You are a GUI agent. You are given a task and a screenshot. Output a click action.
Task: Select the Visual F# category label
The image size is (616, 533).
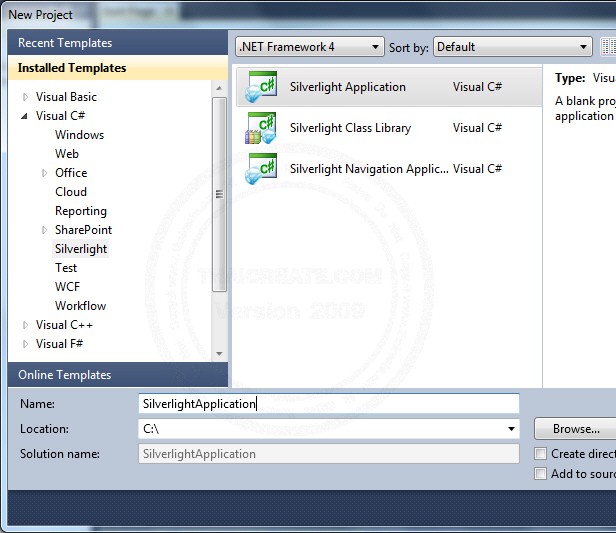59,344
